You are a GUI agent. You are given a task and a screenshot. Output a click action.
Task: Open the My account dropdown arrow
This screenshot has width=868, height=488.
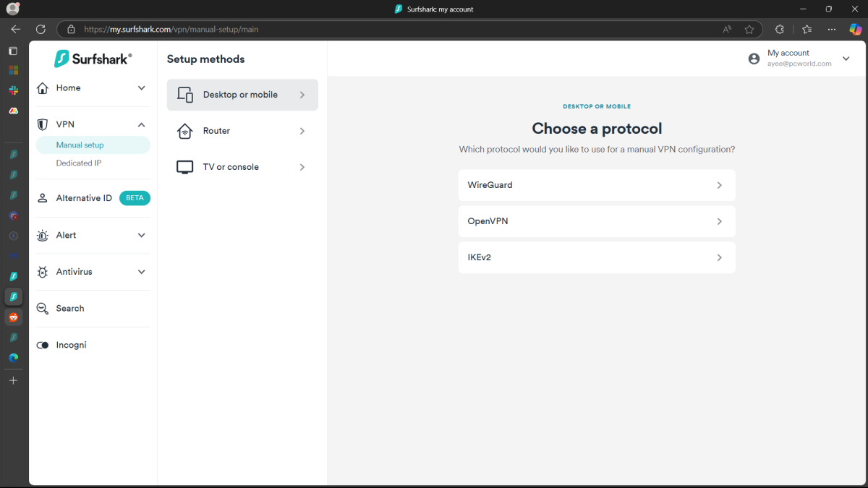[846, 59]
